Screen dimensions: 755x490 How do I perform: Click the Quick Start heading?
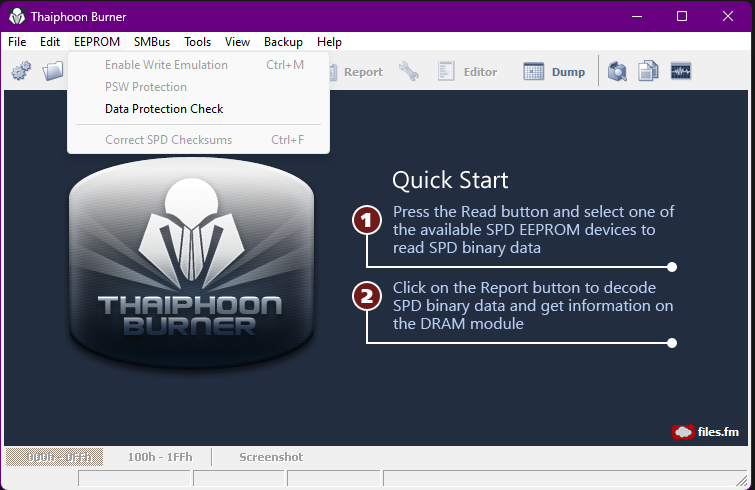coord(450,180)
